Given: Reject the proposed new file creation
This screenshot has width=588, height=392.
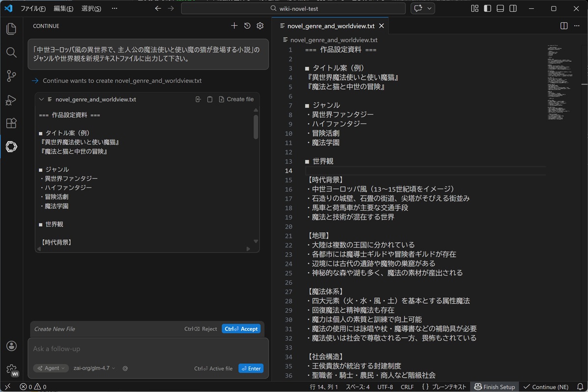Looking at the screenshot, I should (x=201, y=329).
